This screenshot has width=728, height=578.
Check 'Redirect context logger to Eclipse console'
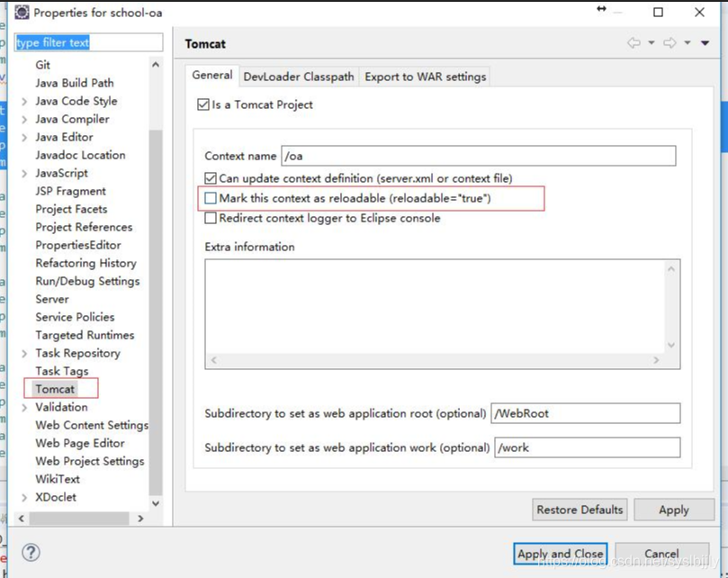[x=211, y=218]
